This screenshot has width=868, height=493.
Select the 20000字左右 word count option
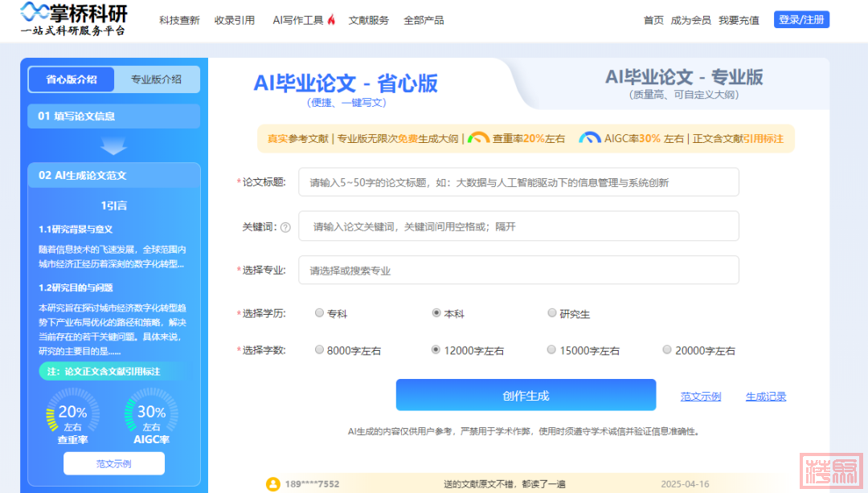667,350
